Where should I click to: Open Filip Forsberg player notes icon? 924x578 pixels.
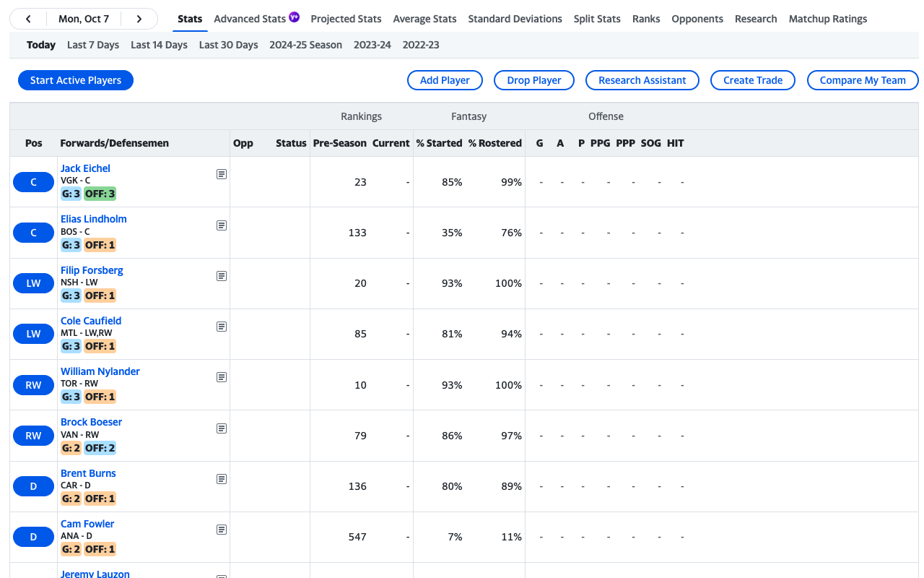pyautogui.click(x=222, y=276)
